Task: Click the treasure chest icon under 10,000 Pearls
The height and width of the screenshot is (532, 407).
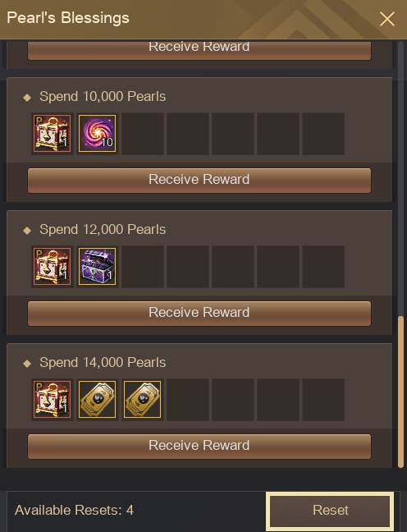Action: (x=53, y=133)
